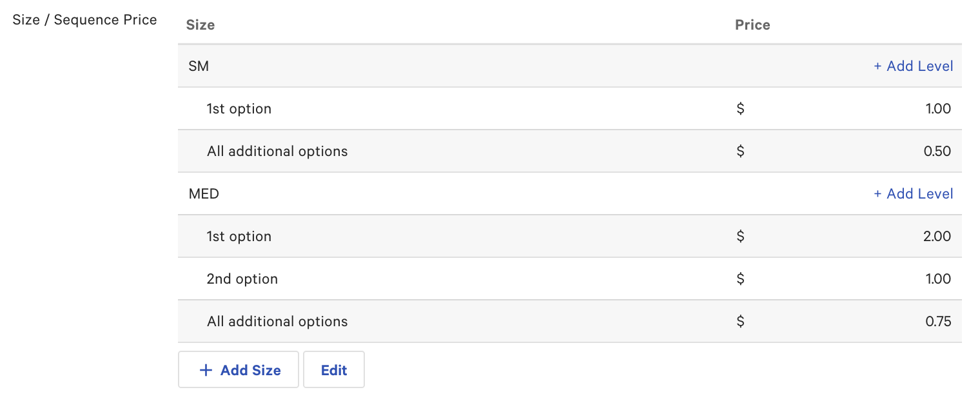Click the SM size row
This screenshot has width=980, height=401.
pyautogui.click(x=199, y=66)
